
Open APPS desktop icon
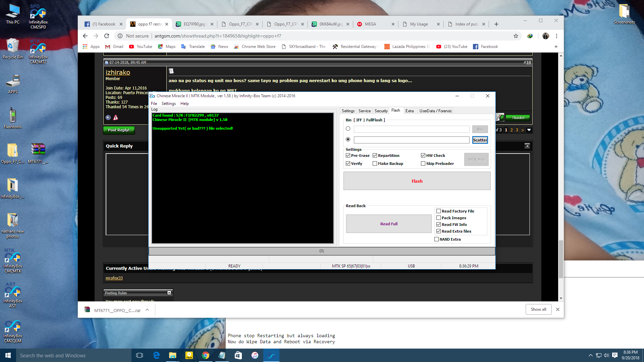tap(12, 84)
